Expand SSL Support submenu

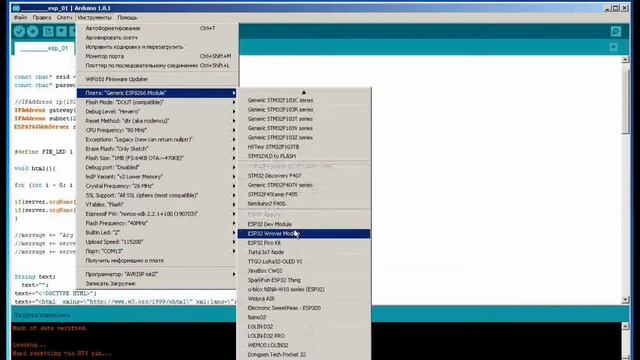click(x=157, y=195)
